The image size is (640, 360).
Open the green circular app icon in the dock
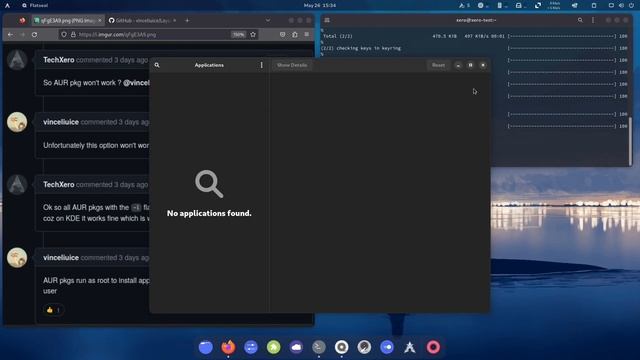pos(273,347)
